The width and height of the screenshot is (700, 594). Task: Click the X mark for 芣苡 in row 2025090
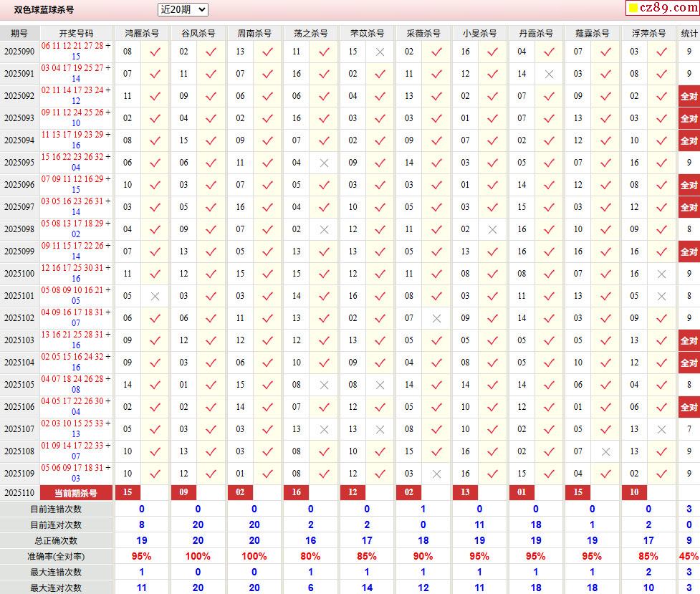point(380,52)
